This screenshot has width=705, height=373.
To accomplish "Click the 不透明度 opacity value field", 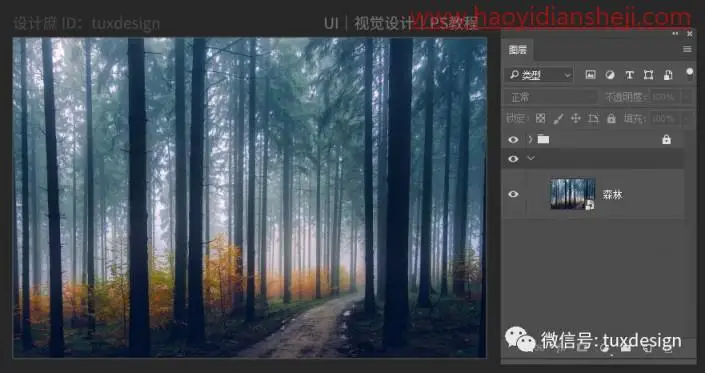I will pyautogui.click(x=665, y=97).
